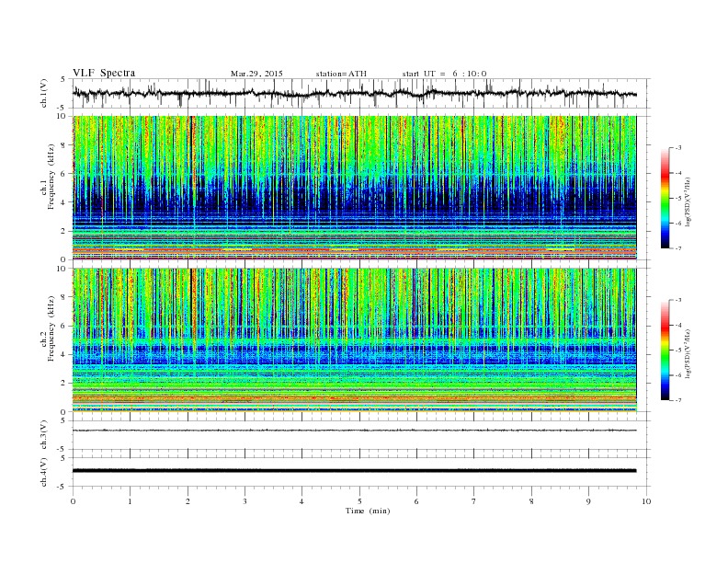Click the "VLF Spectra" plot title
The image size is (728, 563).
click(x=104, y=73)
